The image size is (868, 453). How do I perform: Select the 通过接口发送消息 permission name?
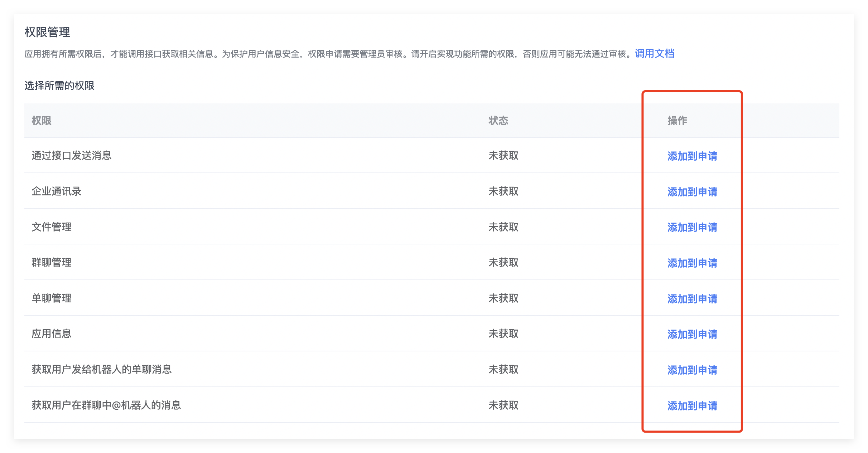tap(72, 156)
